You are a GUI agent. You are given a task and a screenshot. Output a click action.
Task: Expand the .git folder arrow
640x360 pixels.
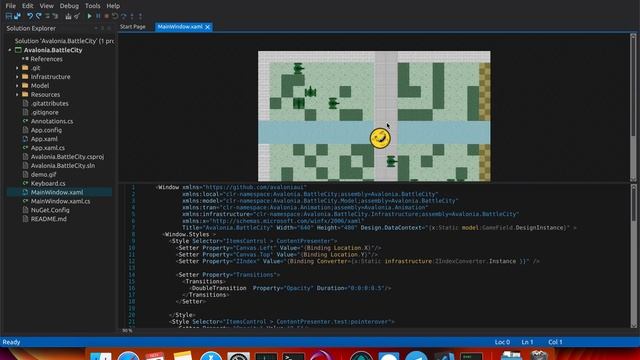click(17, 68)
